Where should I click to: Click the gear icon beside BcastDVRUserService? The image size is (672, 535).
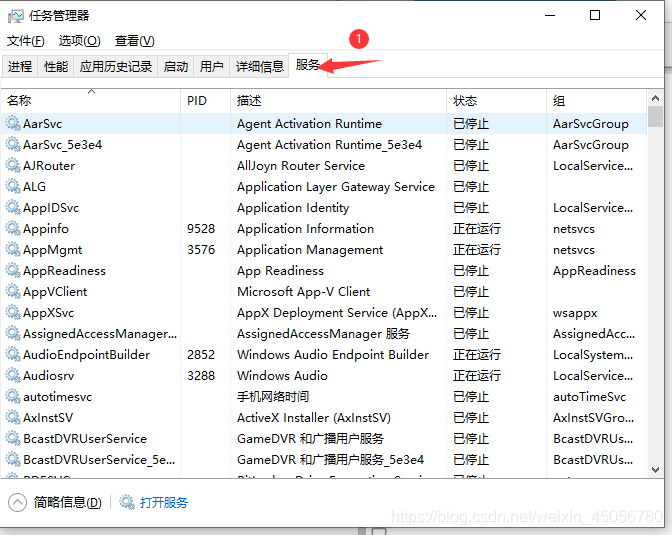coord(13,439)
